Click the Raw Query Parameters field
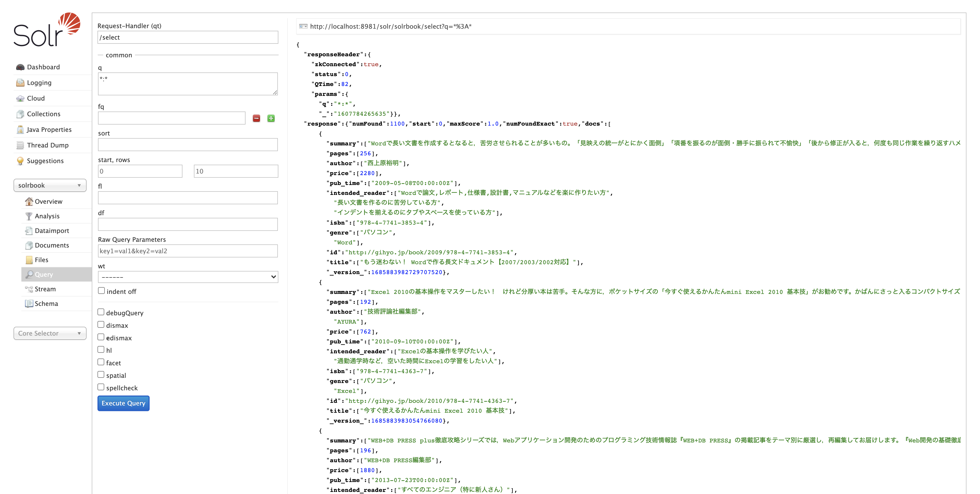980x494 pixels. pos(188,251)
